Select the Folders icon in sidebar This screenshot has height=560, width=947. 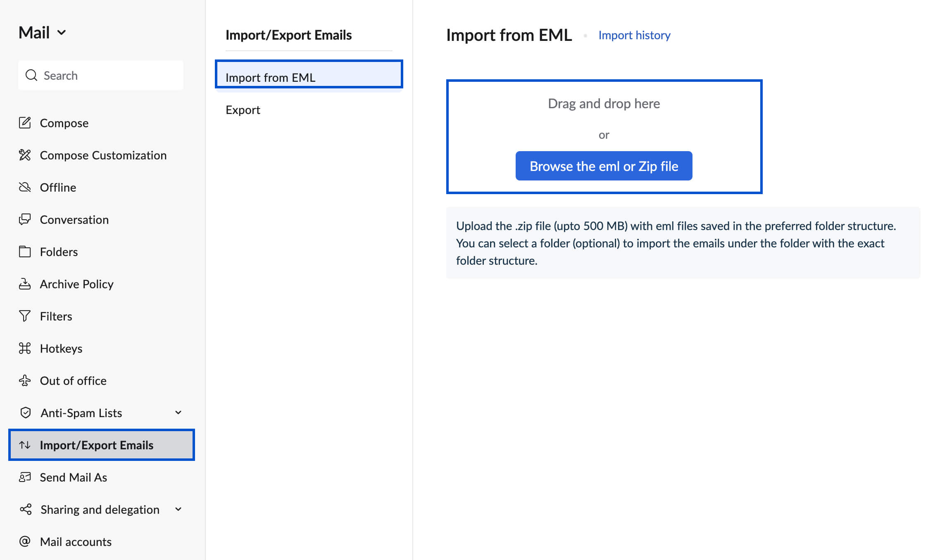point(25,252)
